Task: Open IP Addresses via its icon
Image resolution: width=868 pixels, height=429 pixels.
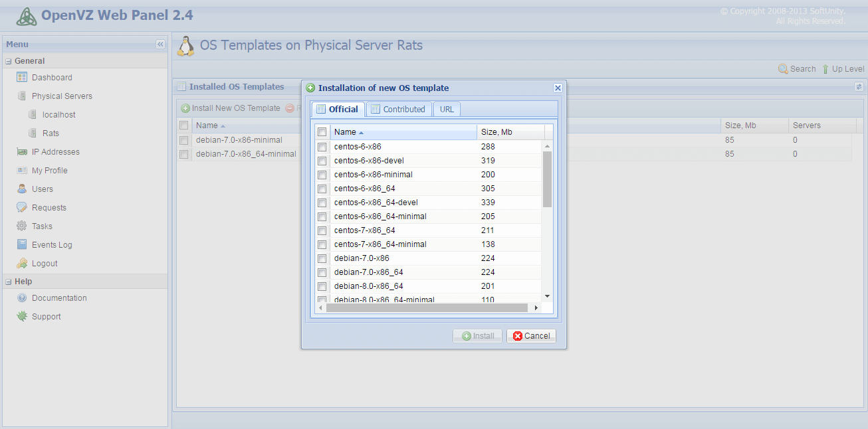Action: point(21,152)
